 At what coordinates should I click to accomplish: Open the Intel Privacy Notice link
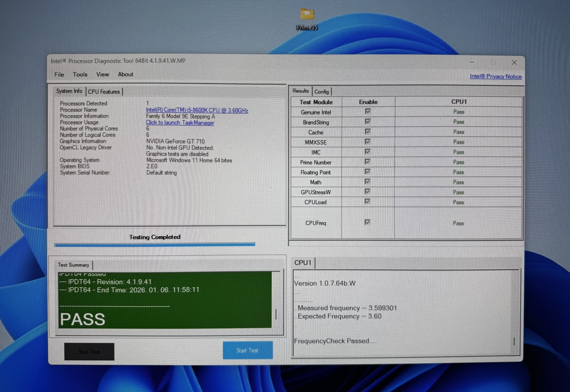(496, 76)
